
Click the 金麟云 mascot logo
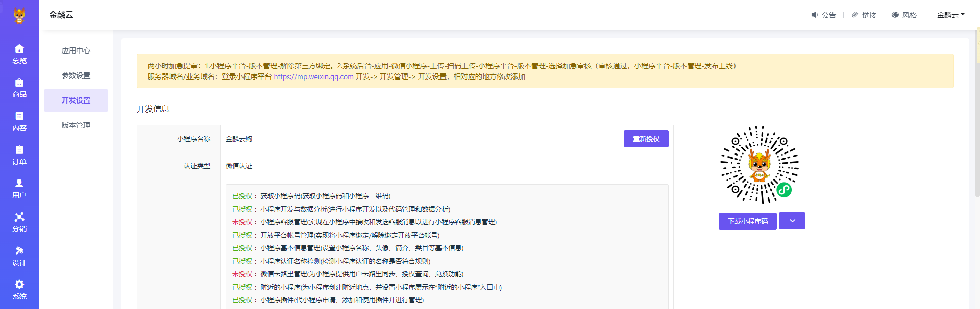tap(19, 16)
